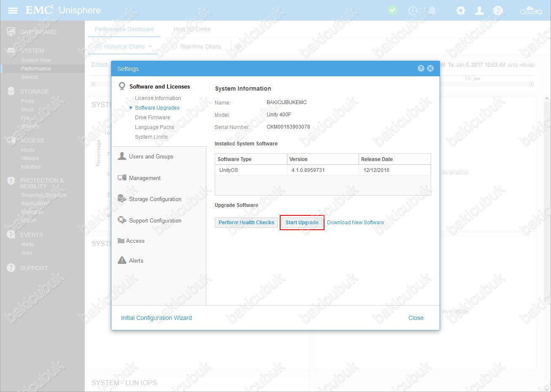Switch to Real-time Charts tab
Image resolution: width=551 pixels, height=392 pixels.
click(x=200, y=47)
